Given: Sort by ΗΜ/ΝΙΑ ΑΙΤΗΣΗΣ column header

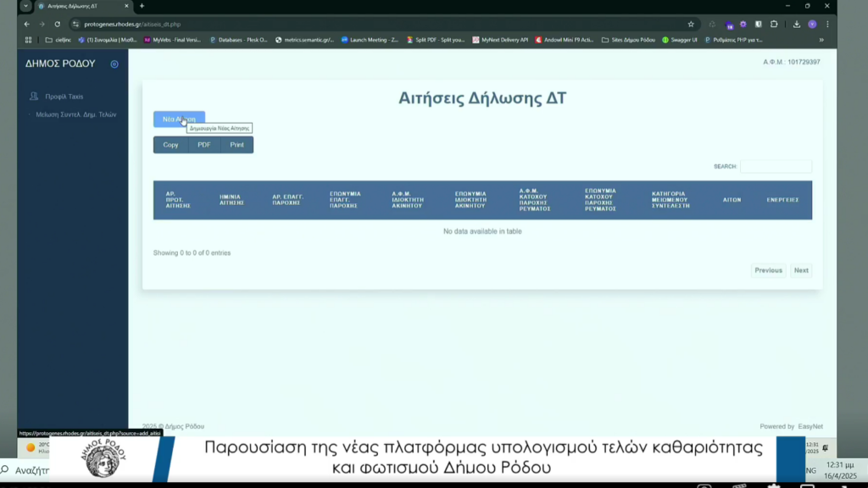Looking at the screenshot, I should (x=231, y=201).
